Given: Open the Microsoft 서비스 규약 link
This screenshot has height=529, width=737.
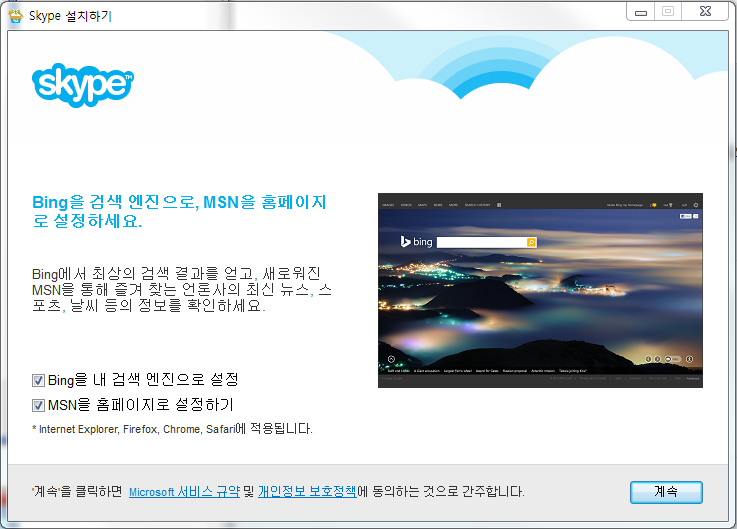Looking at the screenshot, I should click(x=184, y=492).
